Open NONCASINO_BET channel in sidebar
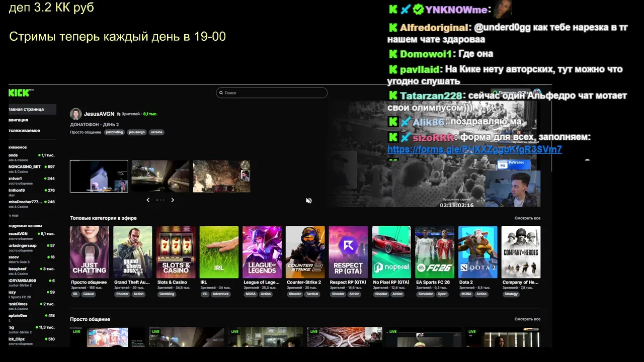 (32, 168)
